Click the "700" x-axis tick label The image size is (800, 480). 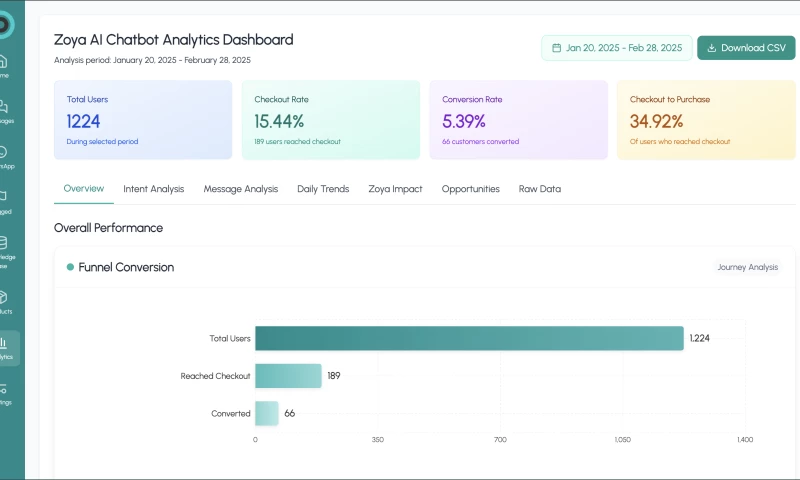click(x=500, y=440)
